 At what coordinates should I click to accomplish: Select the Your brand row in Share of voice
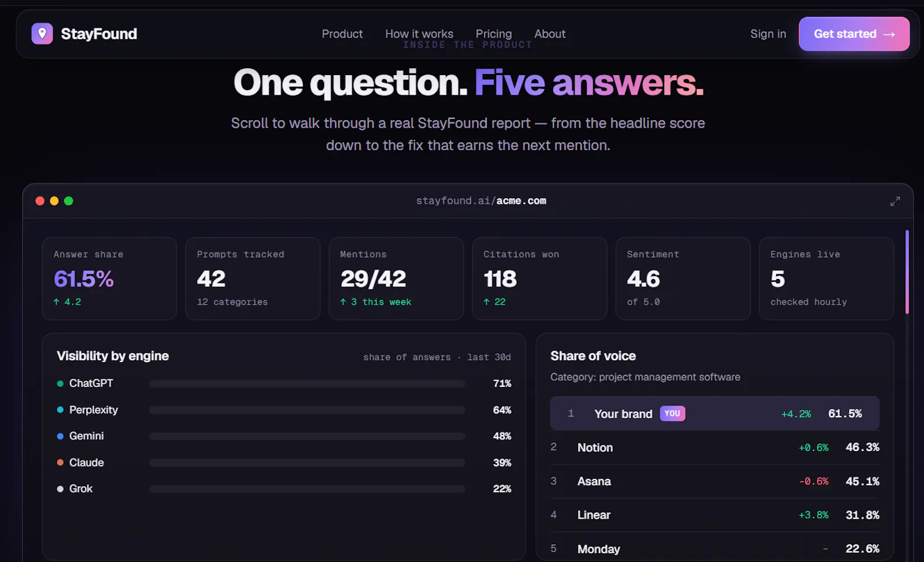(715, 414)
